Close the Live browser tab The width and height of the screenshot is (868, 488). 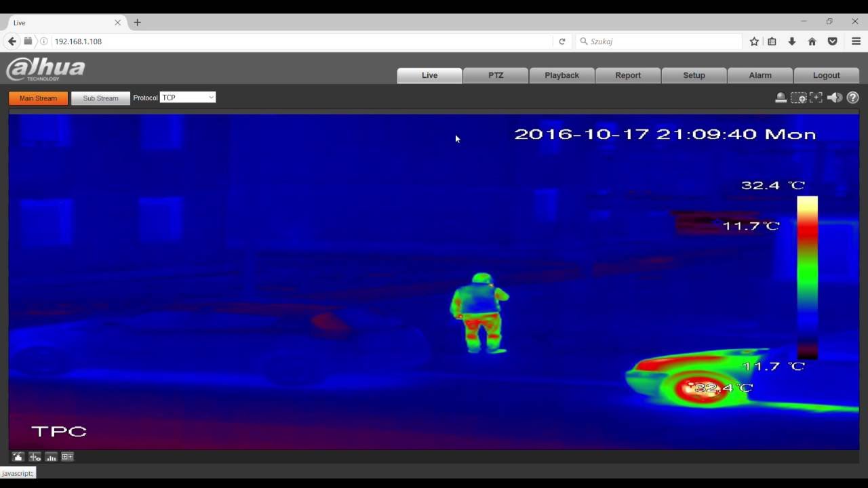pyautogui.click(x=117, y=22)
